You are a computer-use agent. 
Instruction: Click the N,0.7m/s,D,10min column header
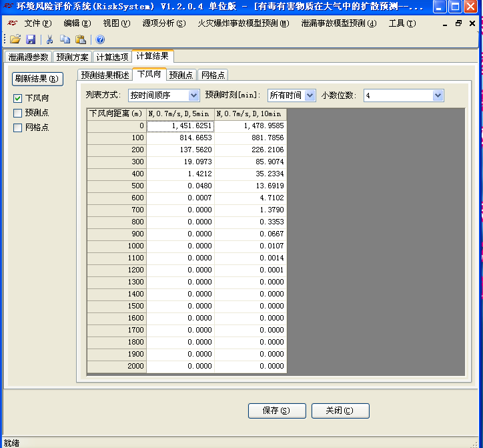tap(250, 114)
